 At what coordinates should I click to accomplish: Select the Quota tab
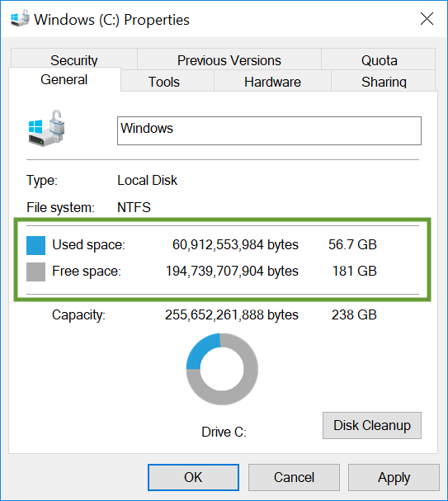[379, 59]
